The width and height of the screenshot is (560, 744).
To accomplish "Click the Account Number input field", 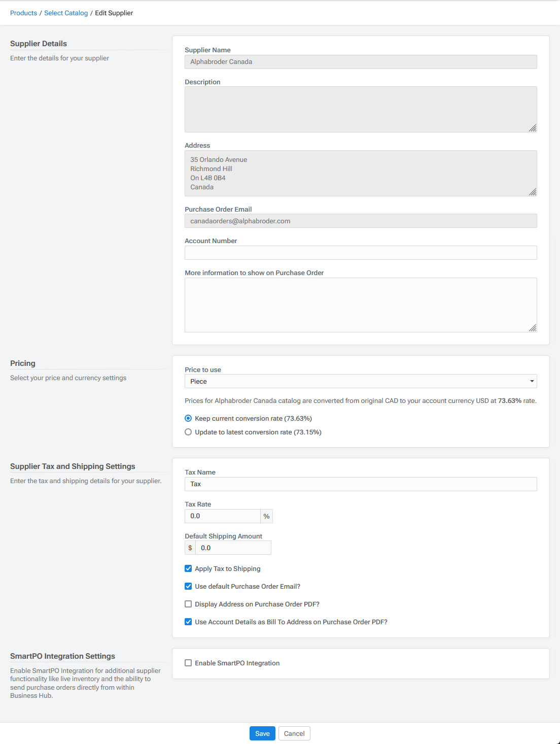I will (361, 252).
